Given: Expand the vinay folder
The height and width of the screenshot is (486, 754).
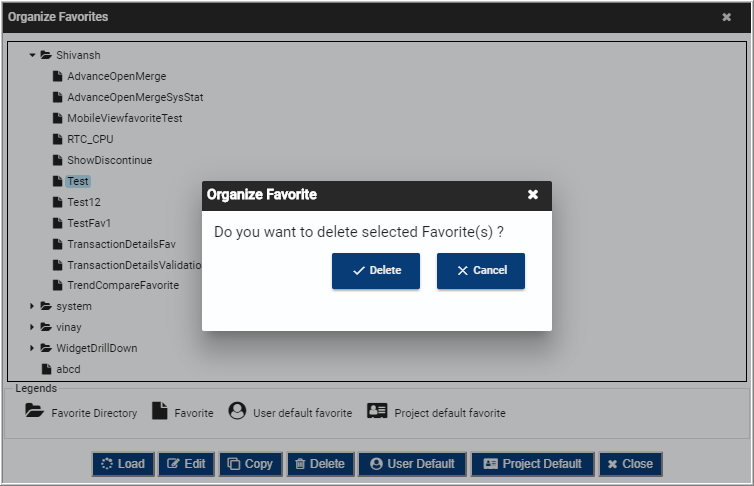Looking at the screenshot, I should click(32, 327).
